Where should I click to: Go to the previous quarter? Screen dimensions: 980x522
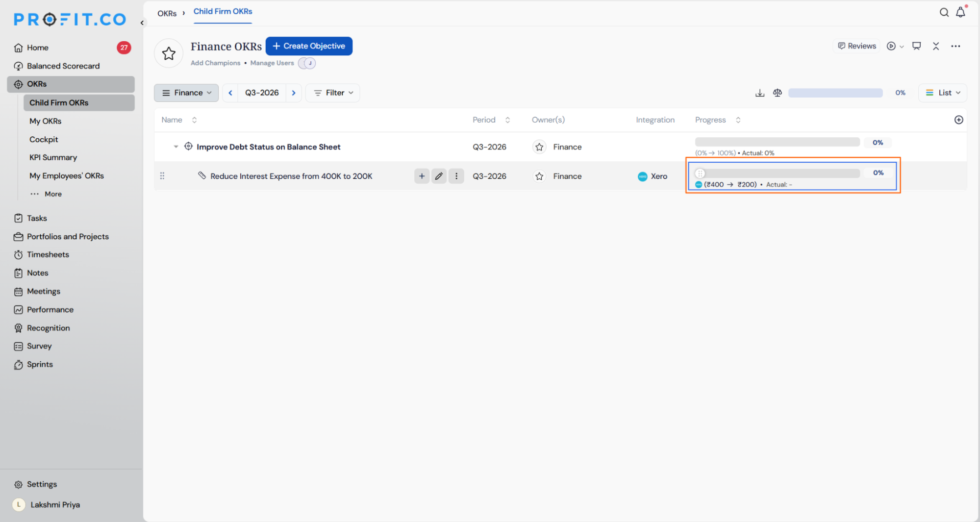230,93
